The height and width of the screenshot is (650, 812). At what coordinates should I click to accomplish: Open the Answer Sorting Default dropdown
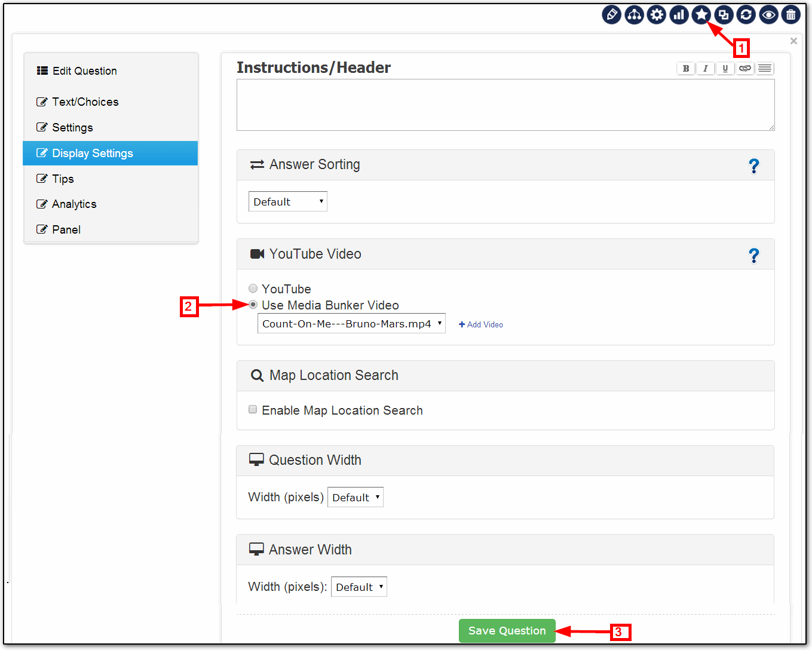pos(287,202)
